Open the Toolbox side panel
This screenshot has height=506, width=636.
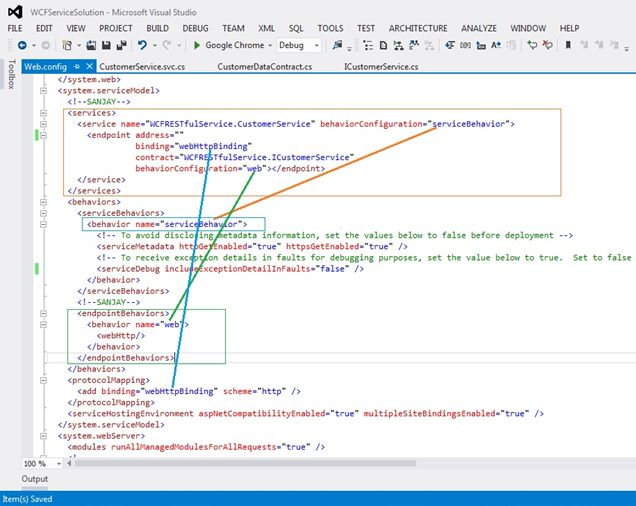(11, 74)
